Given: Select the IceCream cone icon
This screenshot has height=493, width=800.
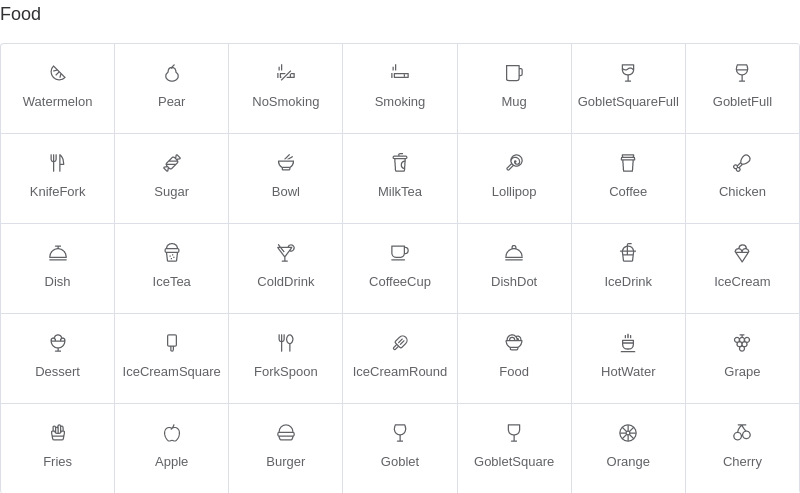Looking at the screenshot, I should coord(742,253).
